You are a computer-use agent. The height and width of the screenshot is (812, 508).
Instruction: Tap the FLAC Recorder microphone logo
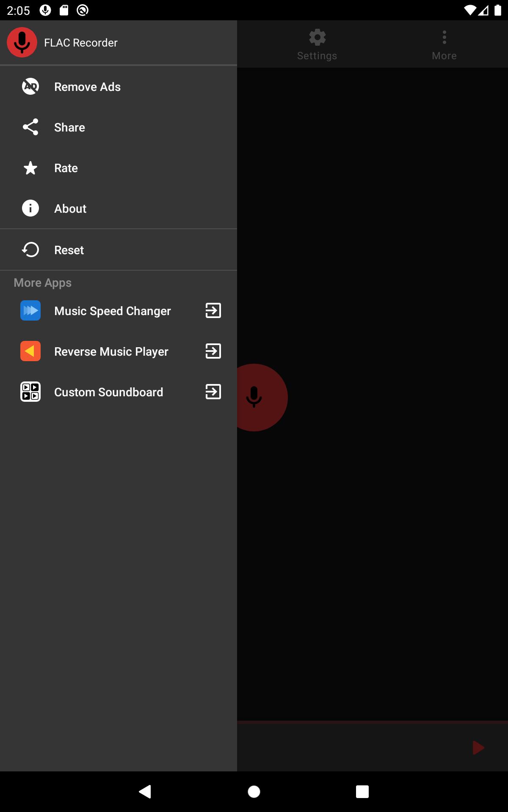click(22, 42)
